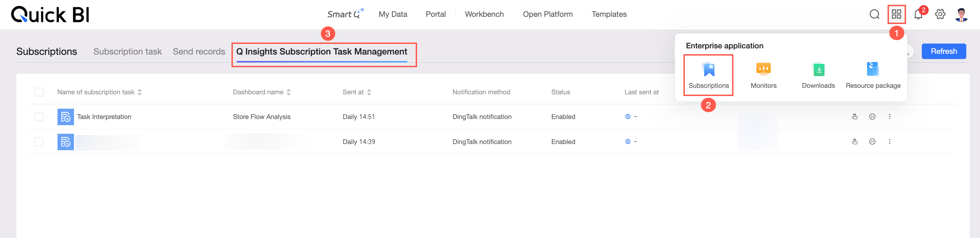Click send-now hand icon for Task Interpretation row
Screen dimensions: 980x238
(854, 117)
